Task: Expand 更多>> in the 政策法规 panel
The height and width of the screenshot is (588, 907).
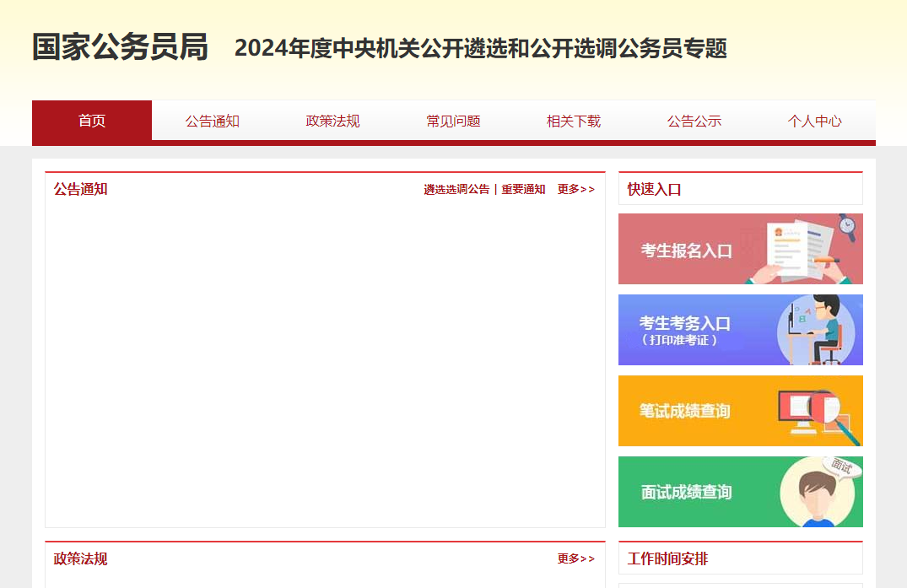Action: [575, 558]
